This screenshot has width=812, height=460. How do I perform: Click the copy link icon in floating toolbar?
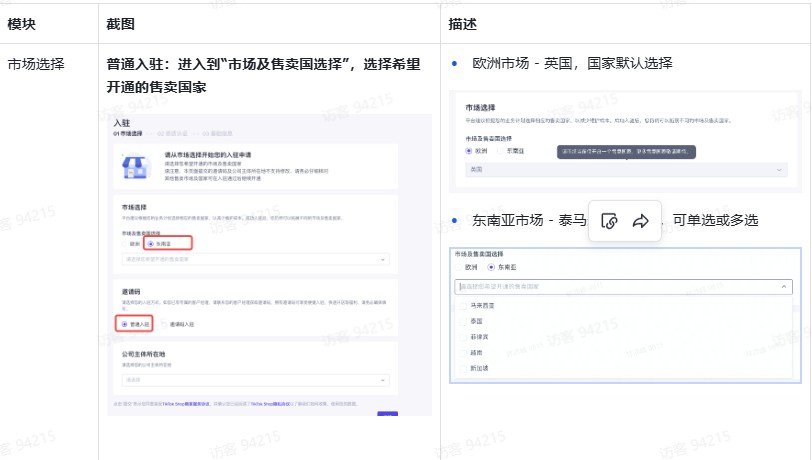[609, 221]
